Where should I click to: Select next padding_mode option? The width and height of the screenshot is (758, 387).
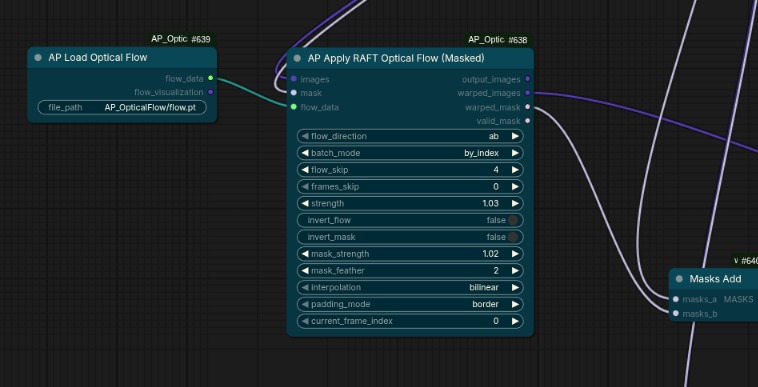pos(515,304)
